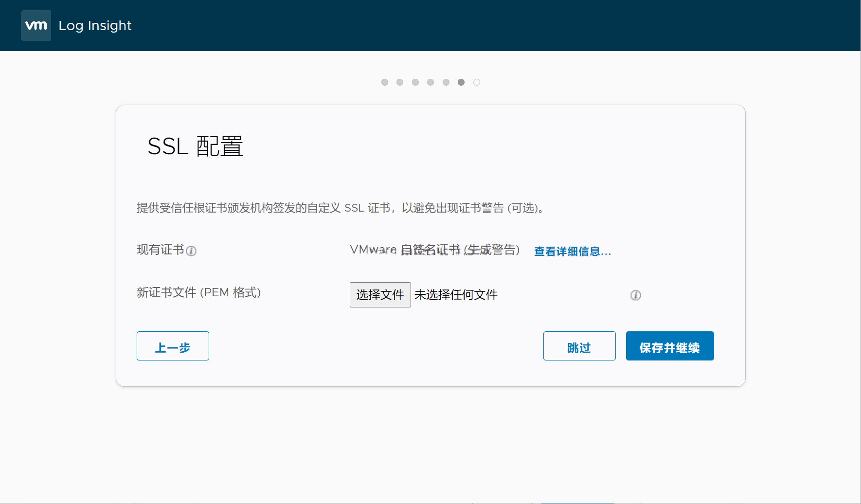
Task: Click the 未选择任何文件 file status text
Action: coord(456,295)
